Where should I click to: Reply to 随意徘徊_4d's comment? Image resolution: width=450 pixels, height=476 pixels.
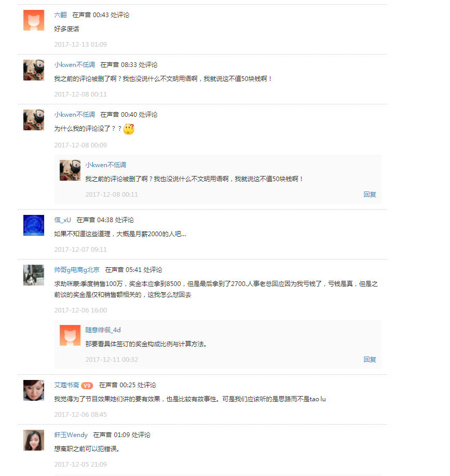[x=370, y=359]
